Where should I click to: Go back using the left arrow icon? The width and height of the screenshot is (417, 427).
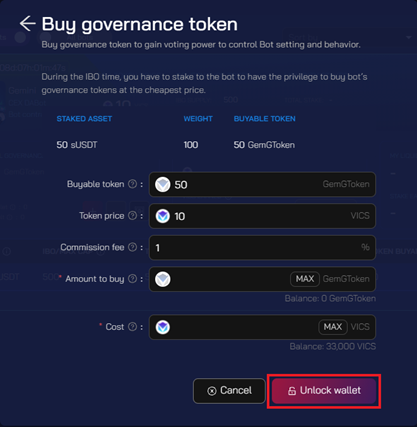tap(27, 24)
